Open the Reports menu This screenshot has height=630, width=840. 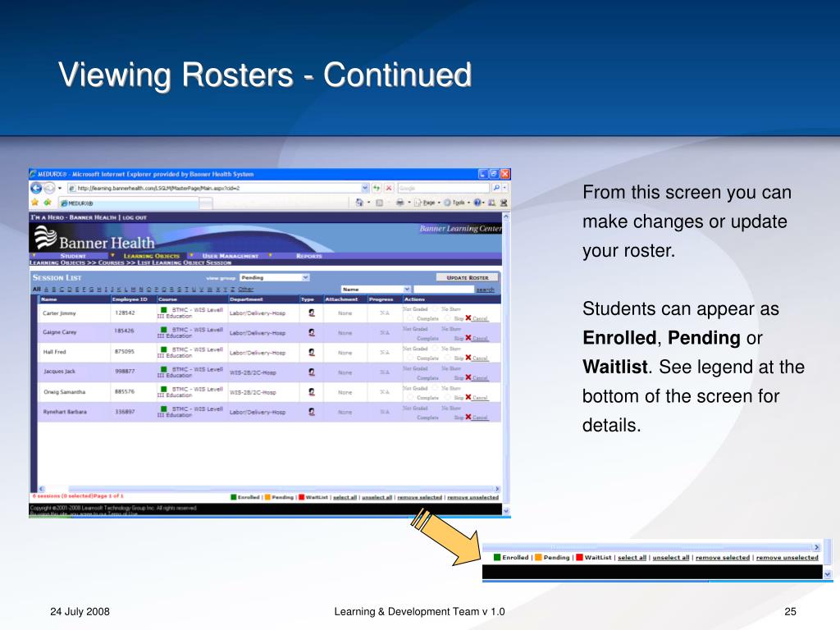coord(309,256)
